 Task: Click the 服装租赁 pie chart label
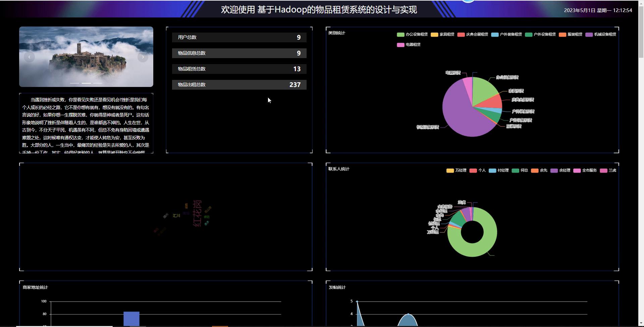pyautogui.click(x=514, y=127)
